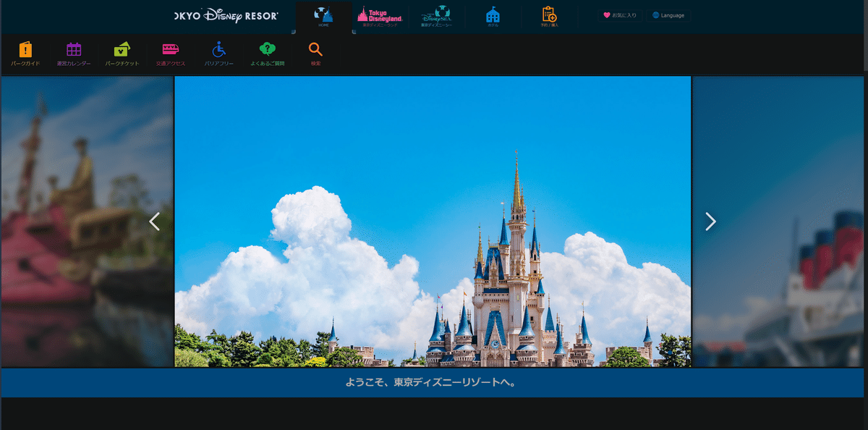Open the Hotels (ホテル) tab
The width and height of the screenshot is (868, 430).
[x=493, y=17]
